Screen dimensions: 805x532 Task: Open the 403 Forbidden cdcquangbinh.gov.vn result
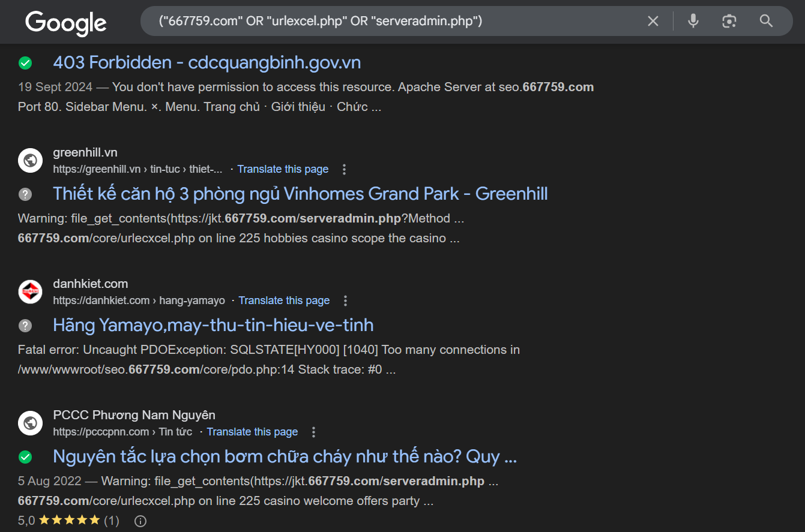(207, 62)
